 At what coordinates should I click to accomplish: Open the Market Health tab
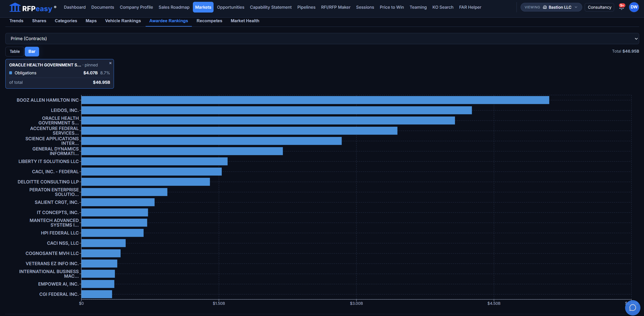(245, 21)
